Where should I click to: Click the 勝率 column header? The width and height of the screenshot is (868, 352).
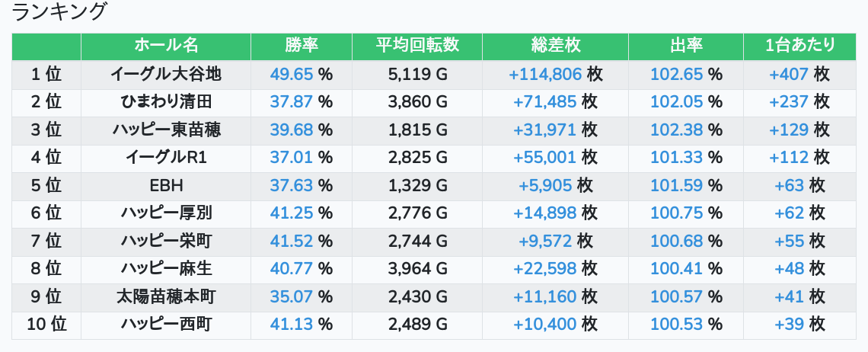(302, 46)
